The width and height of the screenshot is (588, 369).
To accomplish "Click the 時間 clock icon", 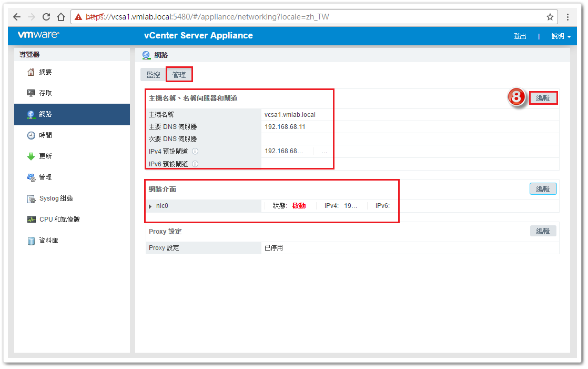I will [x=31, y=135].
